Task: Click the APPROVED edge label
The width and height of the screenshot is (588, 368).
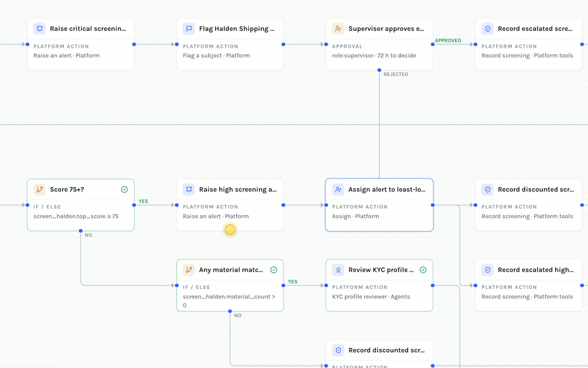Action: [x=448, y=40]
